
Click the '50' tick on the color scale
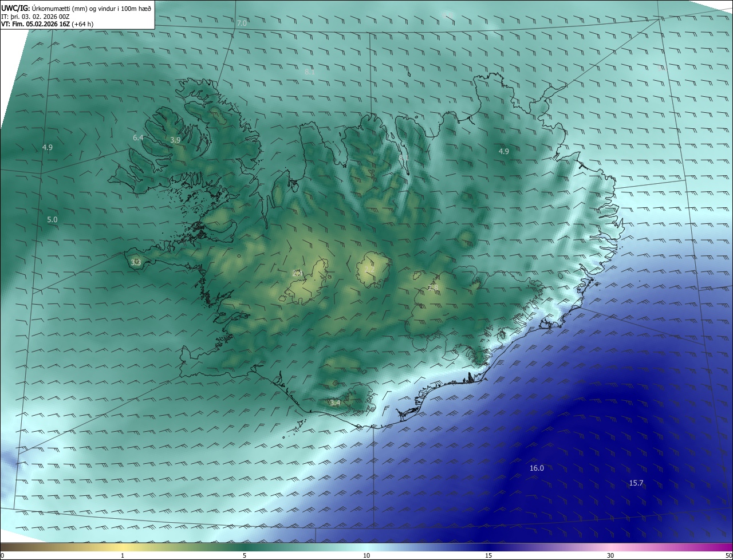pos(728,555)
